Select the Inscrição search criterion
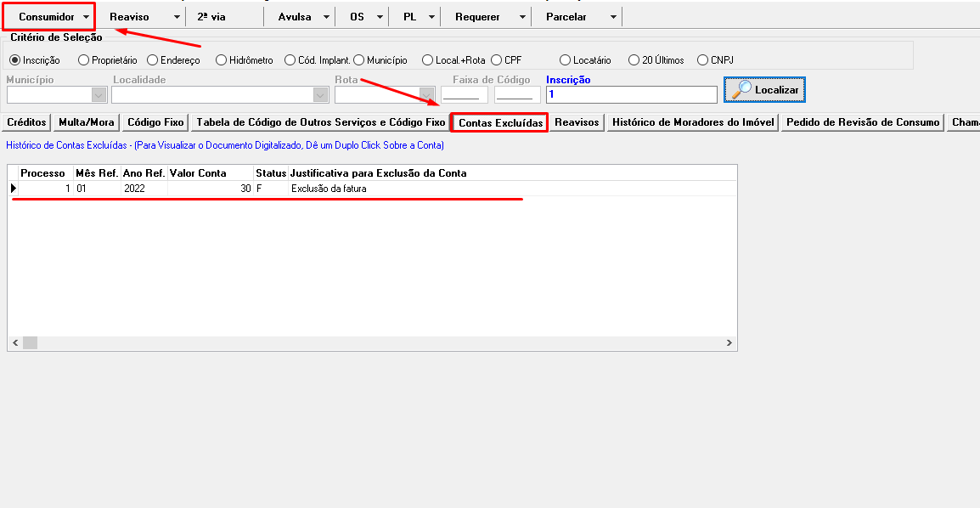Screen dimensions: 980x508 tap(15, 59)
